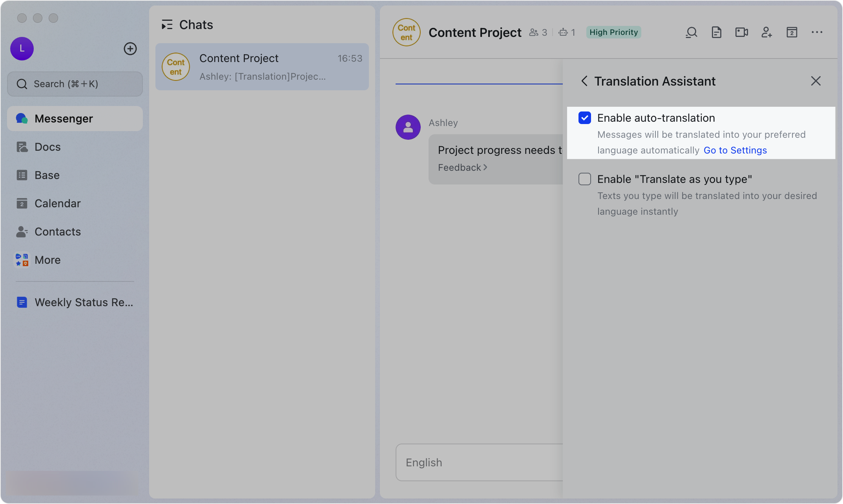Start a video call in chat header
Screen dimensions: 843x504
(x=741, y=32)
